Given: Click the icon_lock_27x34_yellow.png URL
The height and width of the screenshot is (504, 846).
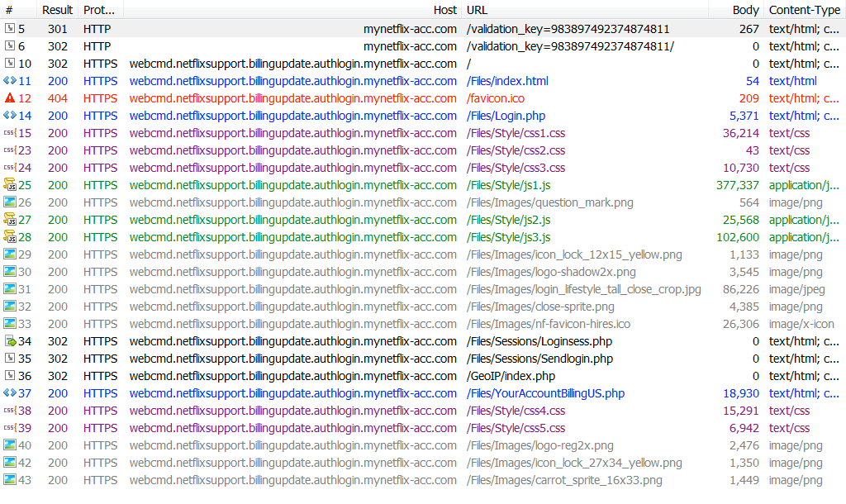Looking at the screenshot, I should click(574, 463).
